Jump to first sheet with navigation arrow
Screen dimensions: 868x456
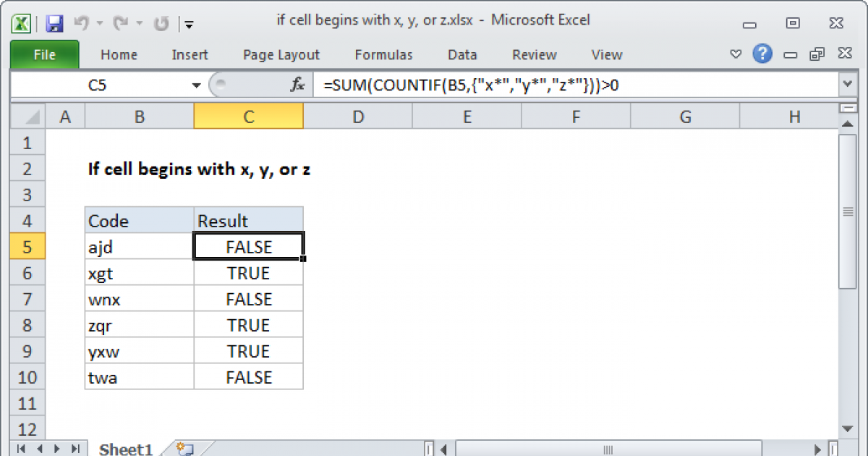tap(20, 449)
